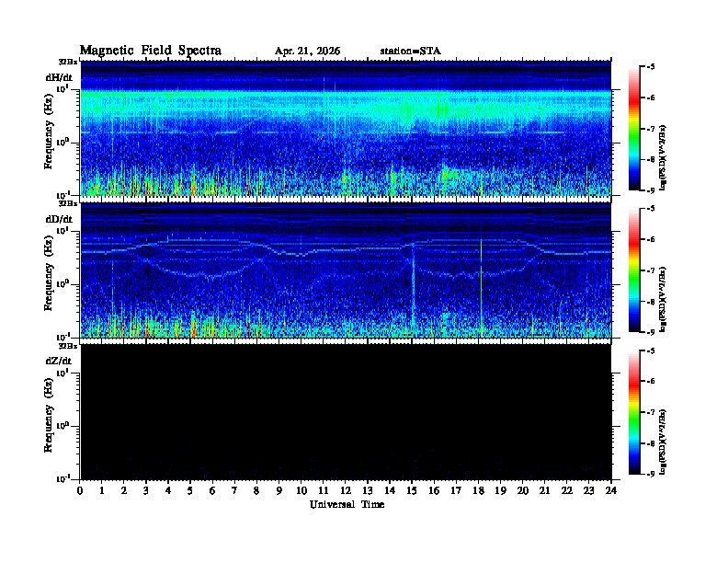Click hour label 22 on time axis
The width and height of the screenshot is (728, 563).
tap(567, 490)
